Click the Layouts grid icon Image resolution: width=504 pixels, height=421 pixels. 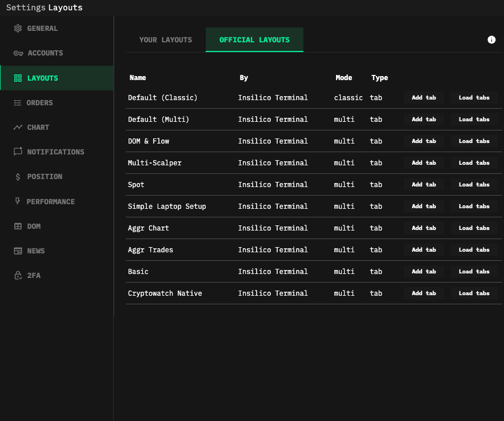point(18,78)
